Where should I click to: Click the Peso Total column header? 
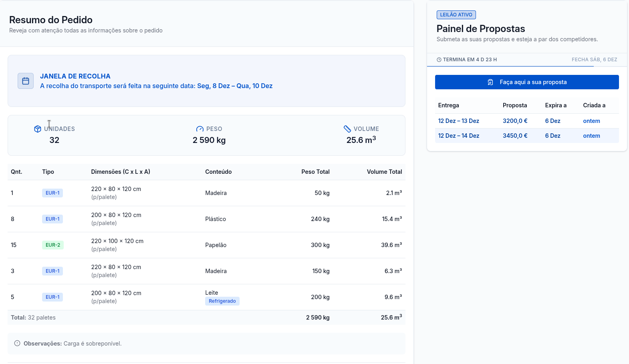315,172
